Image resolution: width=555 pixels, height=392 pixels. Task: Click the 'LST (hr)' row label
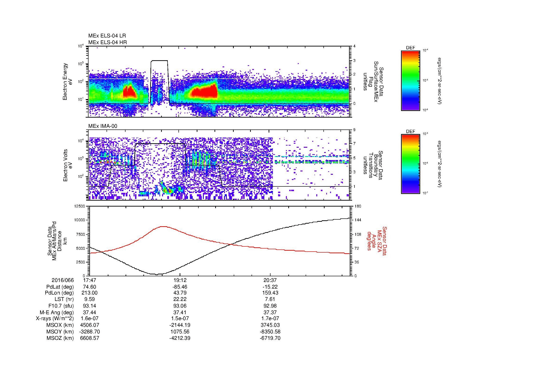click(64, 299)
